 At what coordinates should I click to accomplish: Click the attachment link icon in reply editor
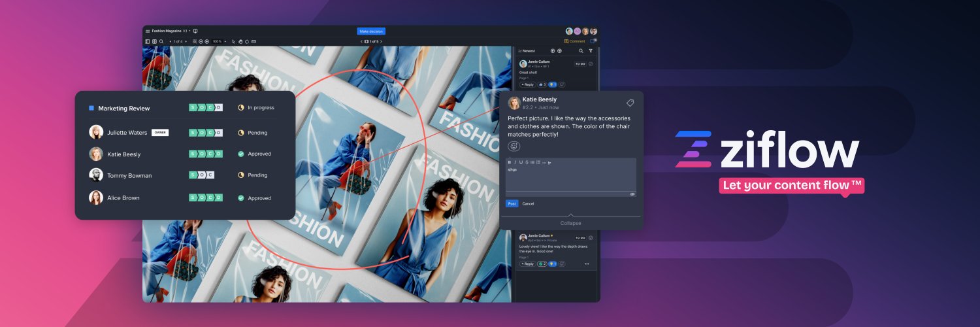tap(632, 194)
